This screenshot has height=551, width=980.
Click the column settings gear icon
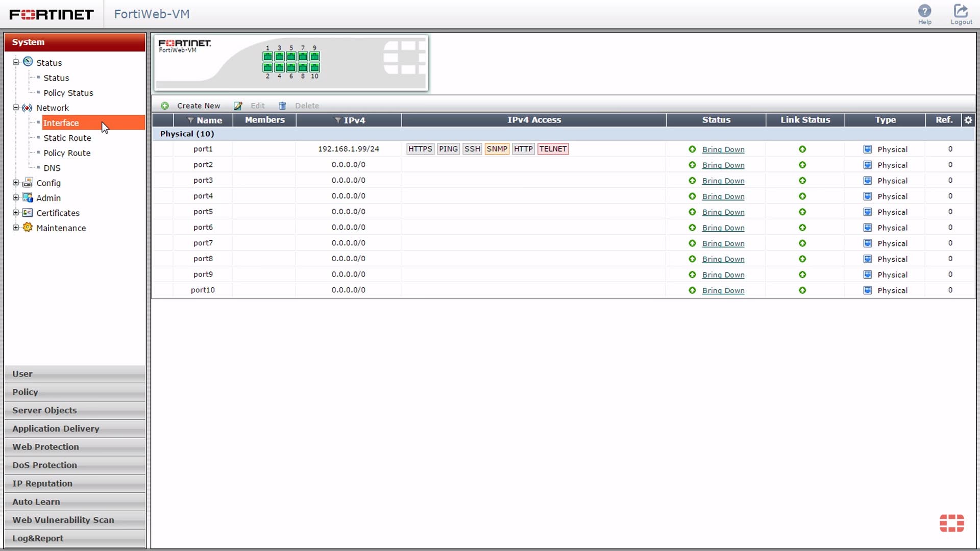pos(968,120)
